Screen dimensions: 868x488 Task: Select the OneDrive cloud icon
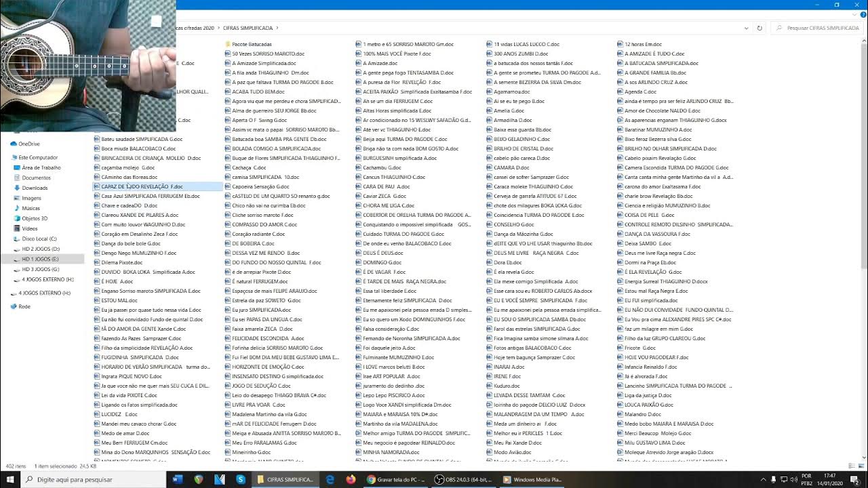click(14, 144)
